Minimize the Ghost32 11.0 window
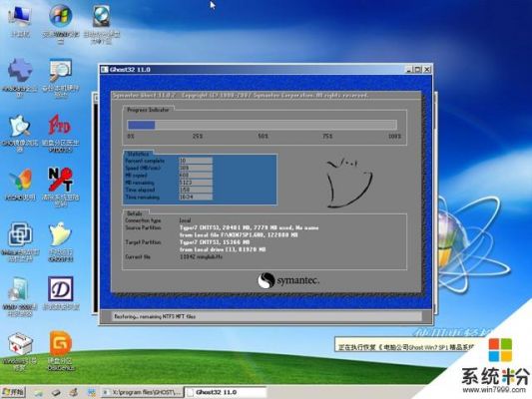This screenshot has width=532, height=399. tap(409, 70)
